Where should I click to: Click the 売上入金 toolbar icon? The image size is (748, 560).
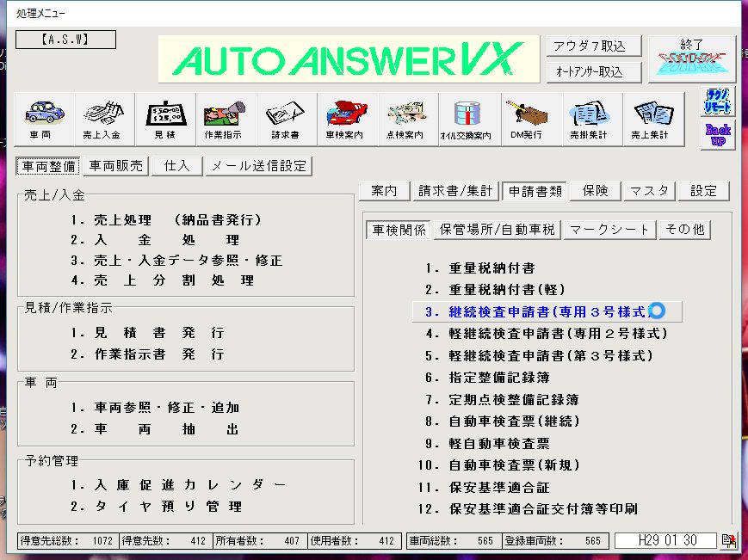point(104,119)
